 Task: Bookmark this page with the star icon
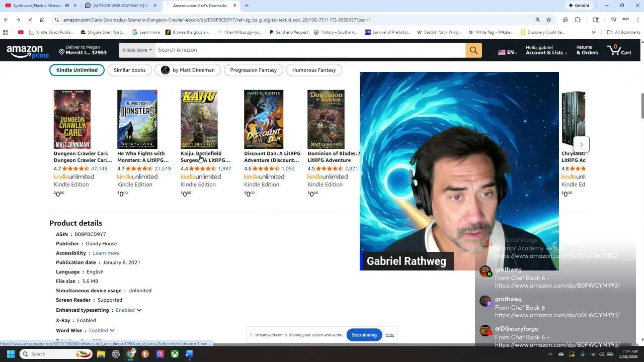548,20
